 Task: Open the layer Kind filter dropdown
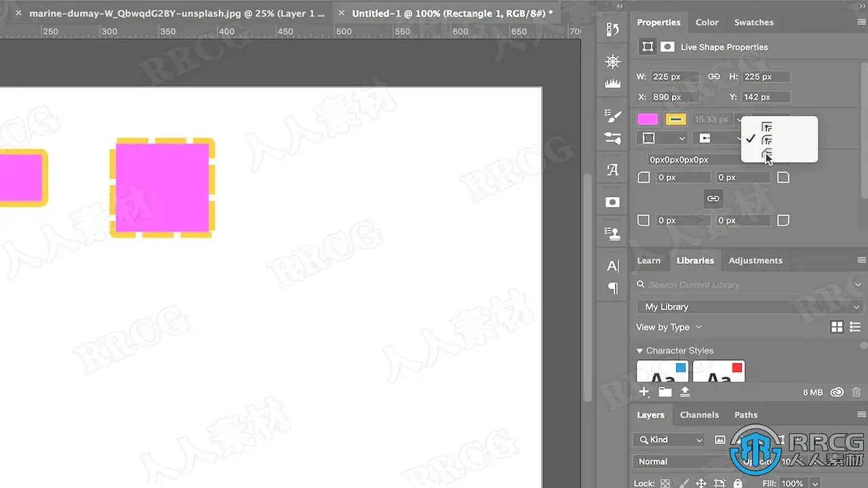click(668, 440)
